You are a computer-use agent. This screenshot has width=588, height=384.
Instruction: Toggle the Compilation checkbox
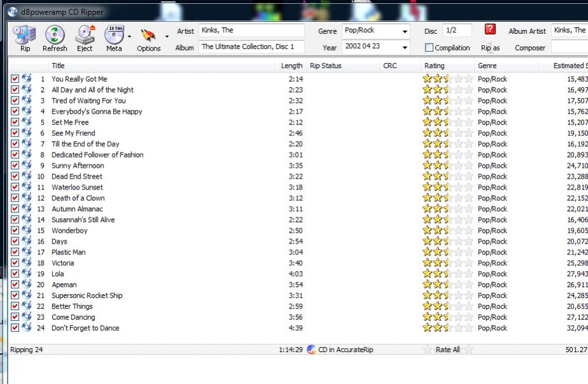point(429,48)
